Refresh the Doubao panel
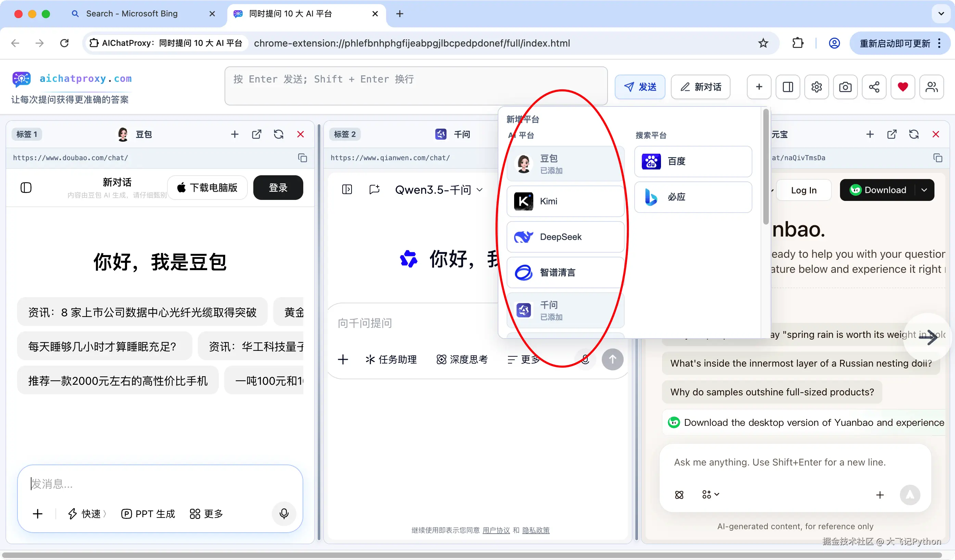 (279, 134)
